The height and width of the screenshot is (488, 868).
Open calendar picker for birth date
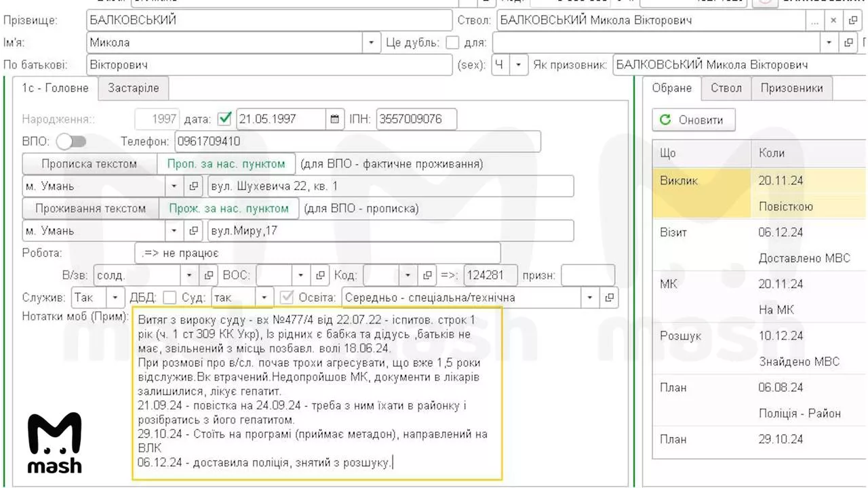334,119
